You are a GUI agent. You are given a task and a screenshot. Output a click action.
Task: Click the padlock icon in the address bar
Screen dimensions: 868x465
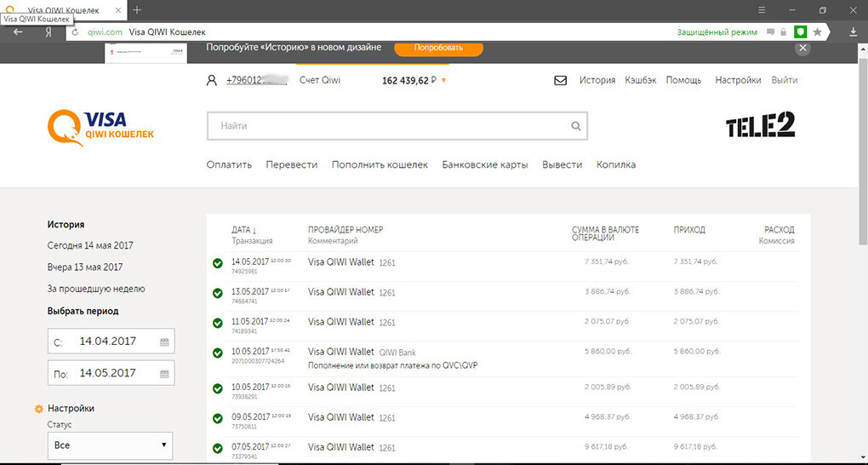tap(783, 32)
